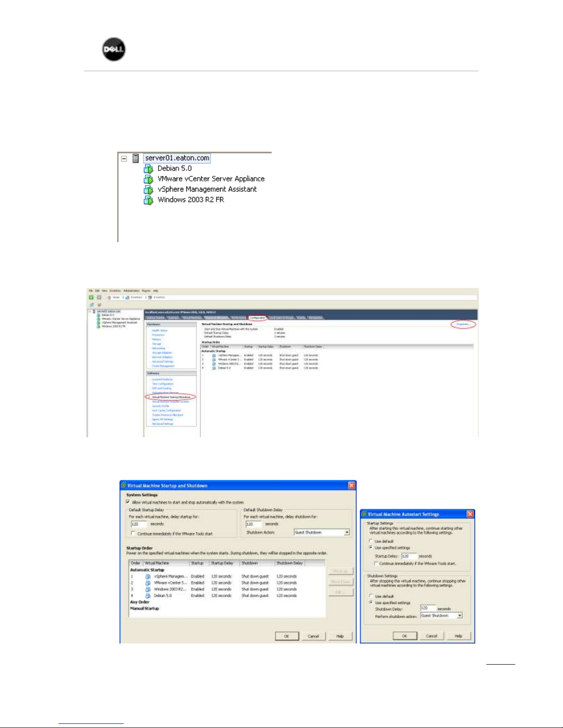Select Use default under Shutdown Settings

[371, 596]
